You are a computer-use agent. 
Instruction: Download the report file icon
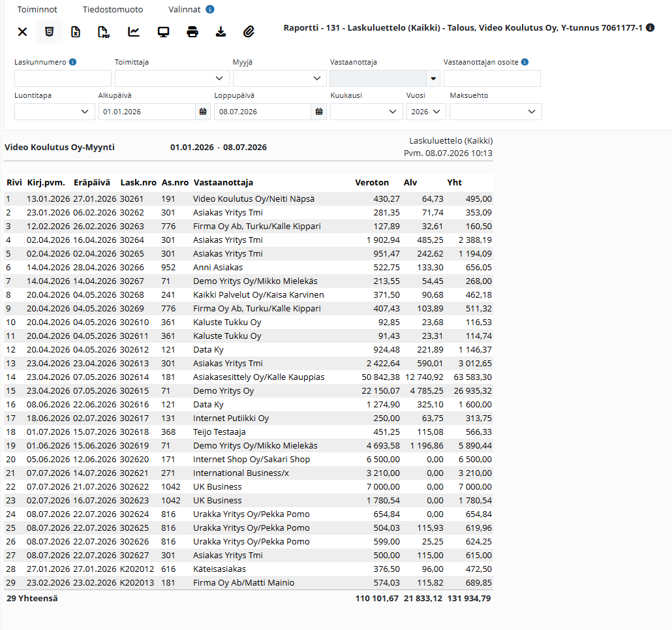tap(221, 32)
